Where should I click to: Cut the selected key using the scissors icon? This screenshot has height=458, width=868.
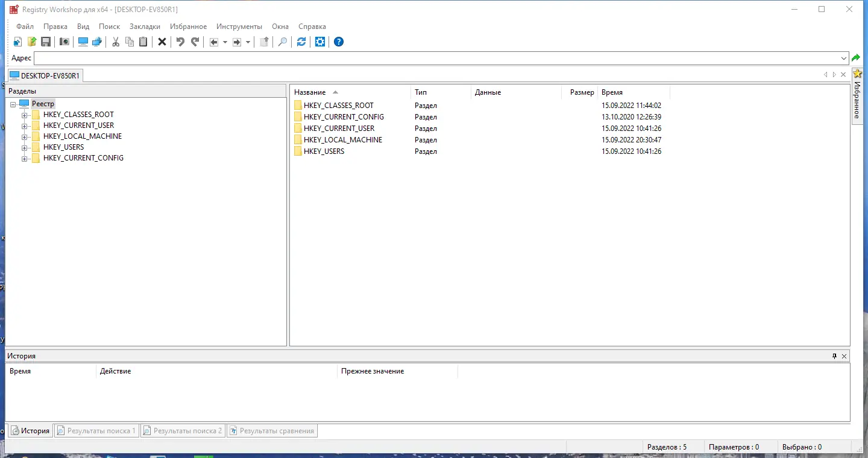[x=115, y=42]
